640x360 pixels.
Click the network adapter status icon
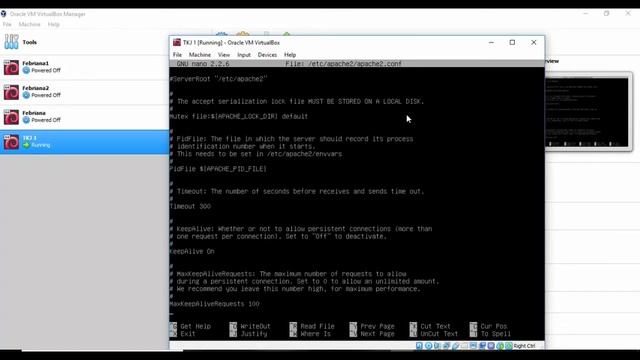tap(446, 346)
